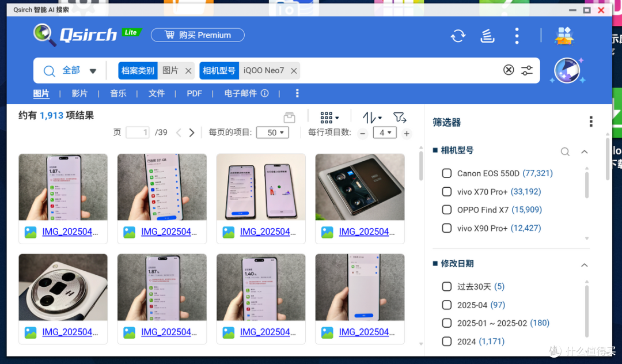Click the 修改日期 list scrollbar
This screenshot has width=622, height=364.
tap(587, 311)
